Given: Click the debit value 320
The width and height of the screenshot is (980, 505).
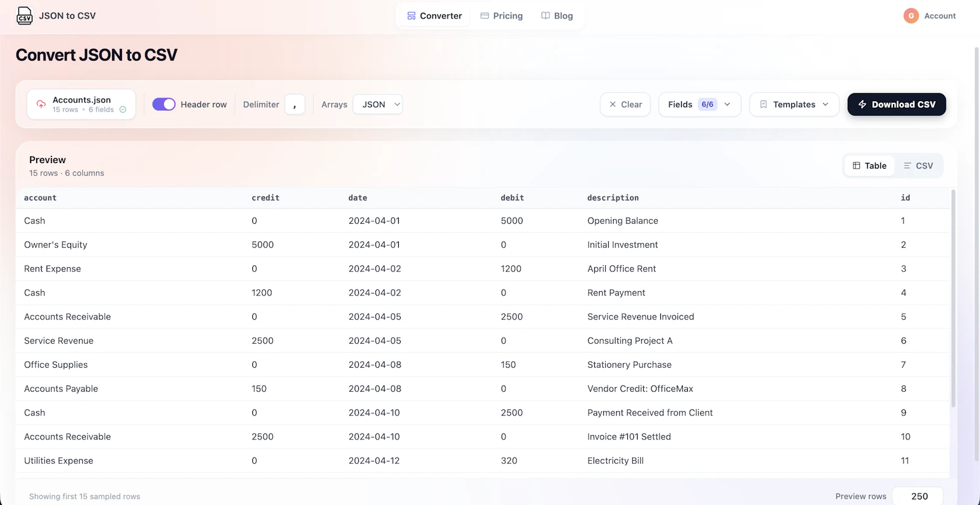Looking at the screenshot, I should coord(509,461).
